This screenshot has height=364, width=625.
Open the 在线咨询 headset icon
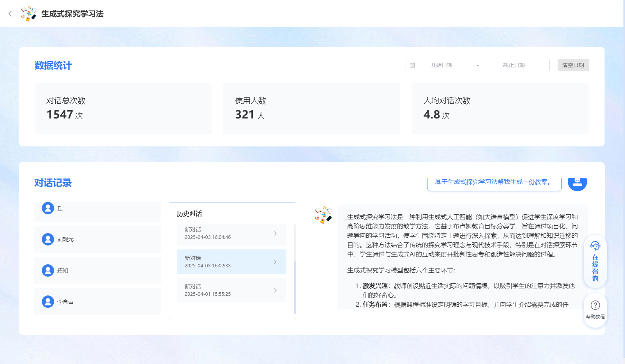(595, 246)
